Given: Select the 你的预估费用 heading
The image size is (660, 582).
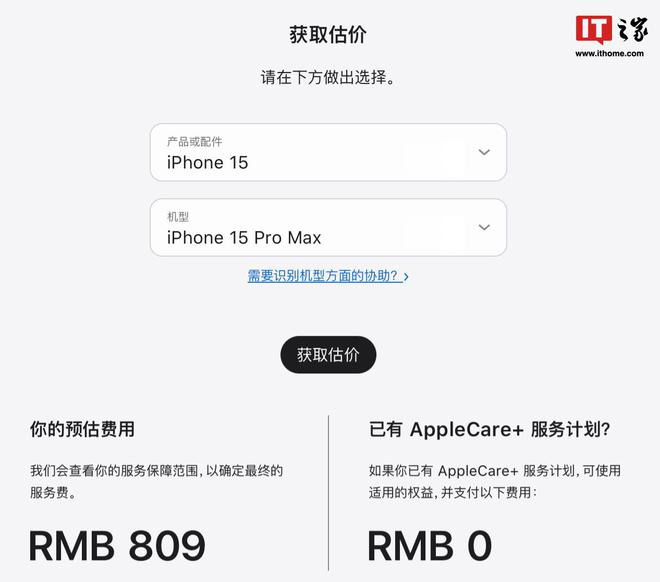Looking at the screenshot, I should point(82,430).
